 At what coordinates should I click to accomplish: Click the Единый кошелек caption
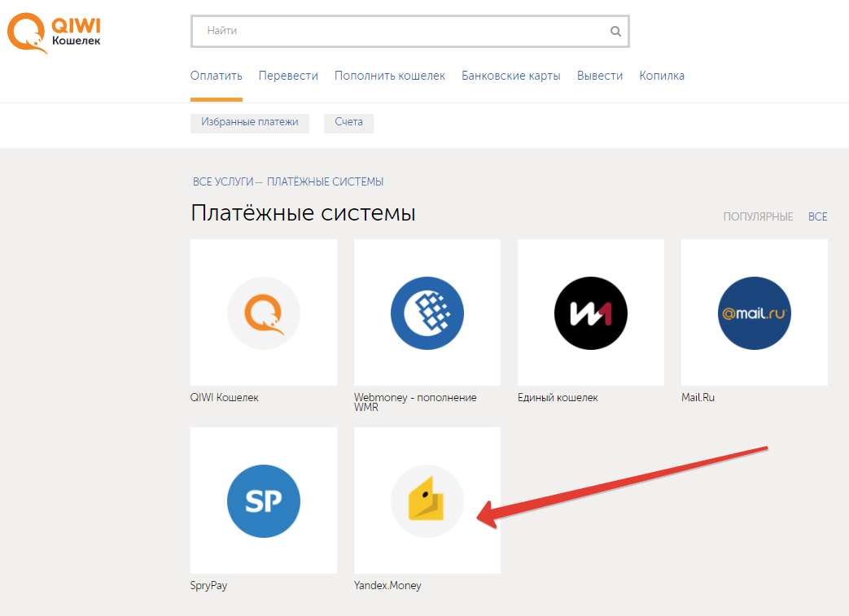tap(558, 397)
